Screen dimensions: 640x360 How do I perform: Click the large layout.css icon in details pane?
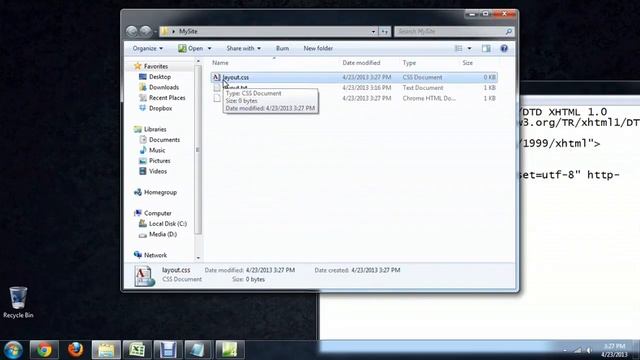[144, 276]
